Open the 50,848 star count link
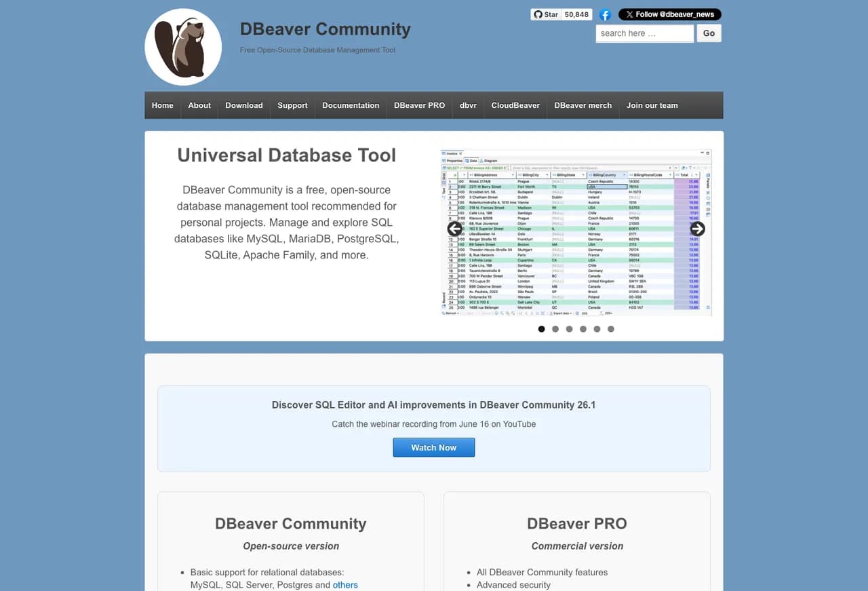Image resolution: width=868 pixels, height=591 pixels. coord(577,14)
